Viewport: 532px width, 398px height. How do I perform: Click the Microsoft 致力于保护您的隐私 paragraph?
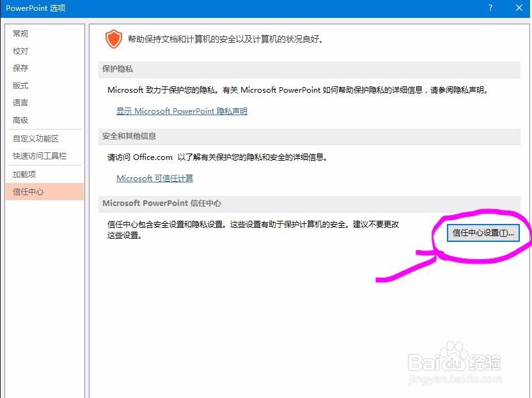pos(297,90)
